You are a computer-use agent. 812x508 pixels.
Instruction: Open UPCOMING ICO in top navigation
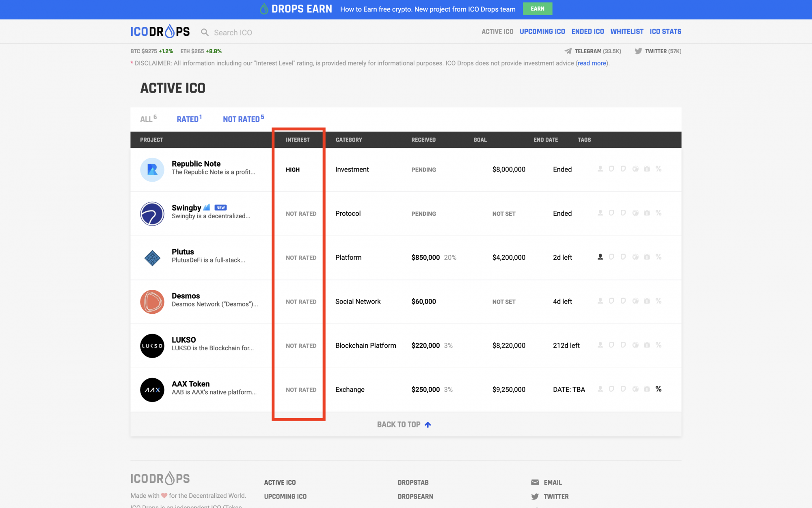[542, 31]
